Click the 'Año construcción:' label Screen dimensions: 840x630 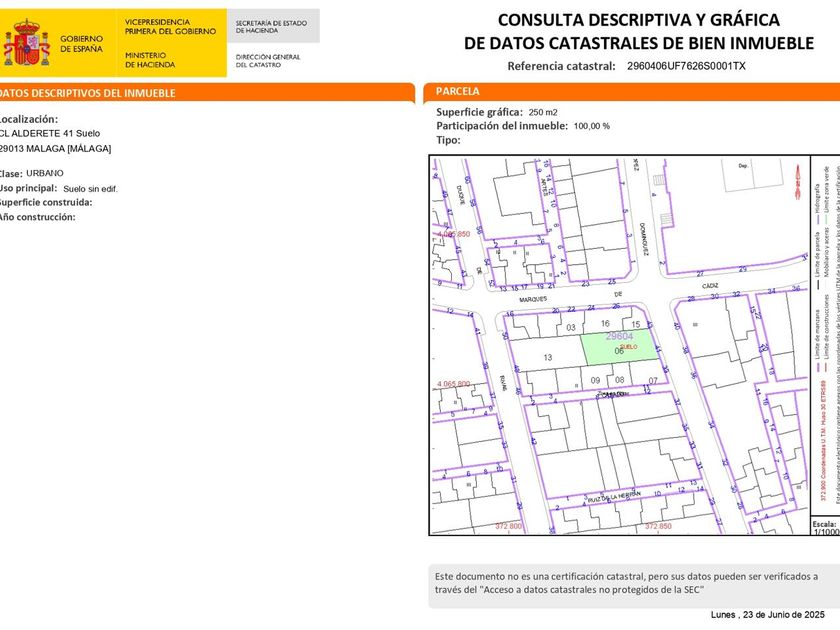(x=37, y=217)
